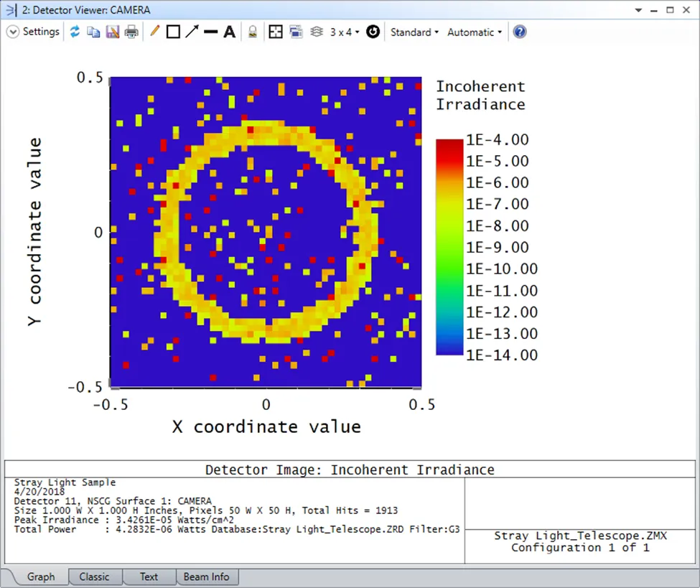Select the pencil annotation tool
The image size is (700, 588).
pyautogui.click(x=154, y=32)
